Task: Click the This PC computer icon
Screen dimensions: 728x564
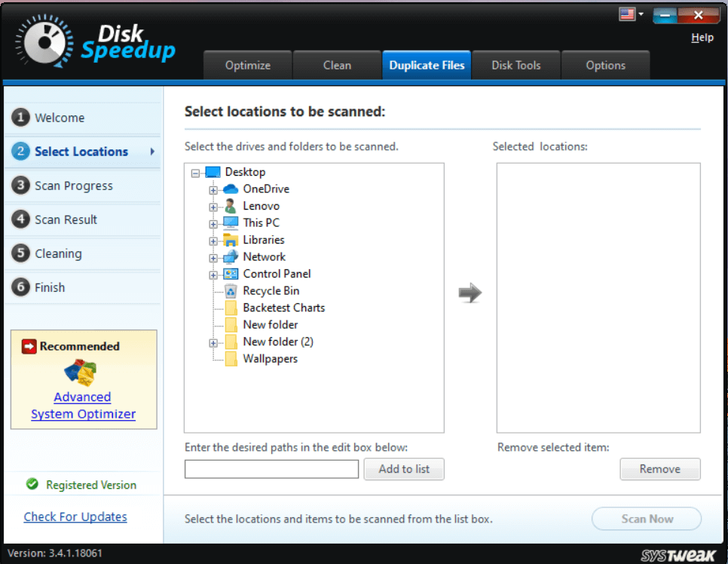Action: pyautogui.click(x=231, y=223)
